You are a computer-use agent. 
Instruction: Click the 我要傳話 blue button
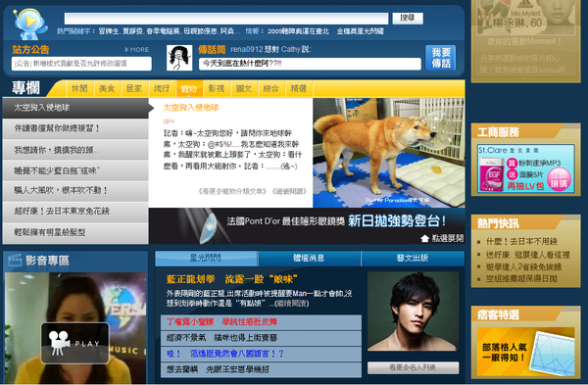coord(441,58)
